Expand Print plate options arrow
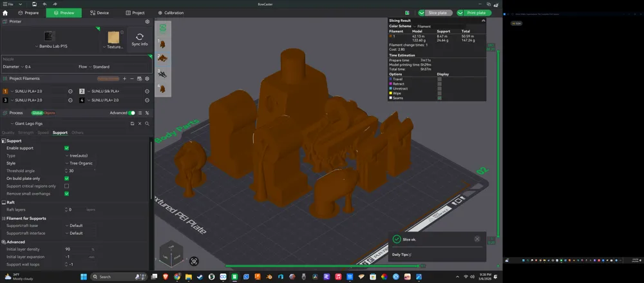 click(460, 13)
